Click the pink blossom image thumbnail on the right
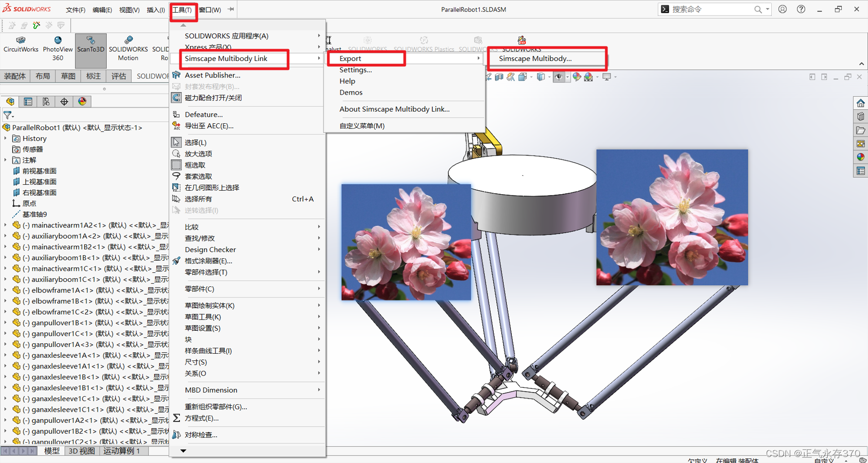The height and width of the screenshot is (463, 868). (672, 217)
